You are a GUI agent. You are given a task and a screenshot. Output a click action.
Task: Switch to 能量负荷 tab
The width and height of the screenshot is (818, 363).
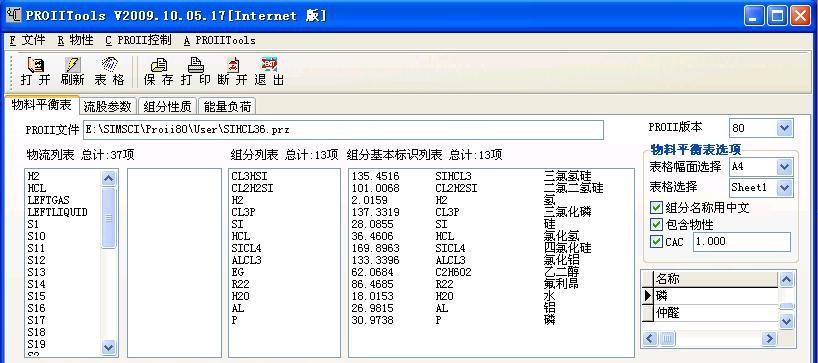pyautogui.click(x=227, y=106)
